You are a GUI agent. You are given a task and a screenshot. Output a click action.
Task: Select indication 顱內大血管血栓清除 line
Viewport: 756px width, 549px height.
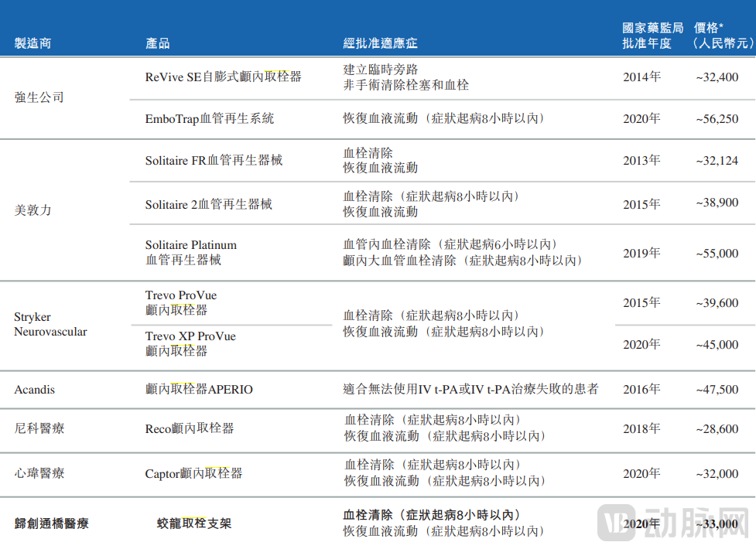coord(463,261)
